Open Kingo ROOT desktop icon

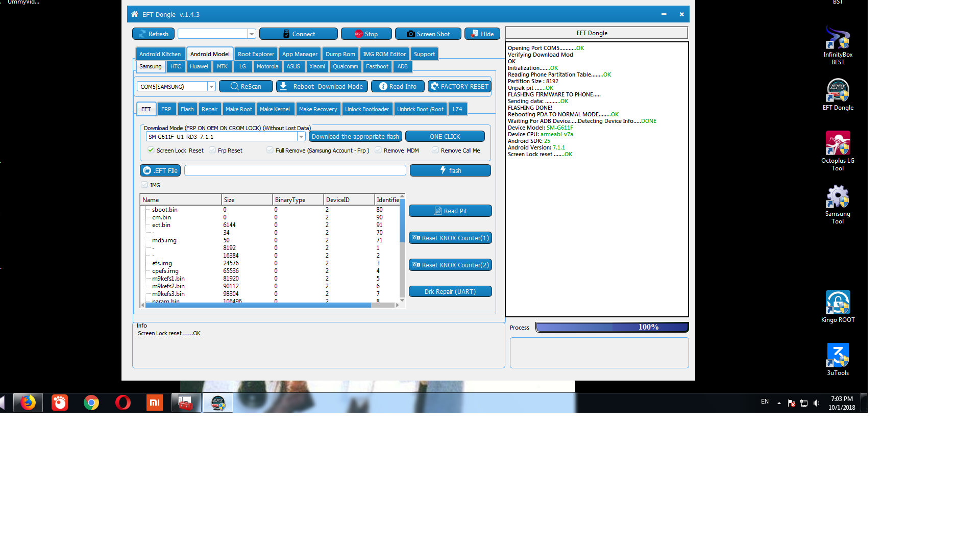click(838, 306)
